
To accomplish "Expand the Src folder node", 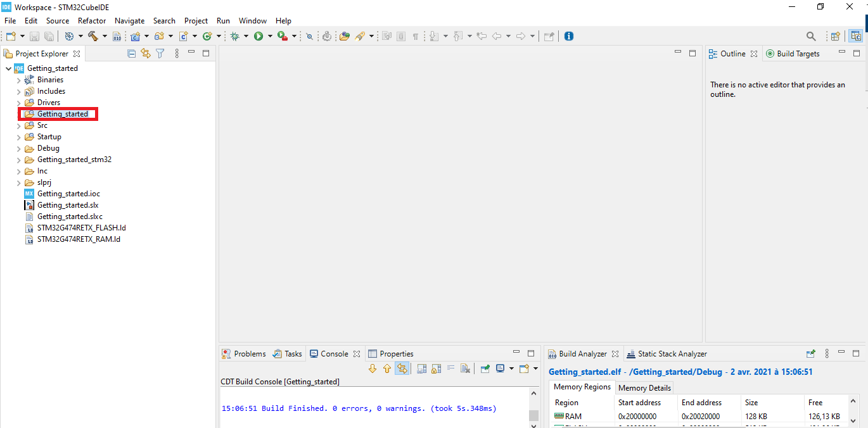I will tap(18, 126).
